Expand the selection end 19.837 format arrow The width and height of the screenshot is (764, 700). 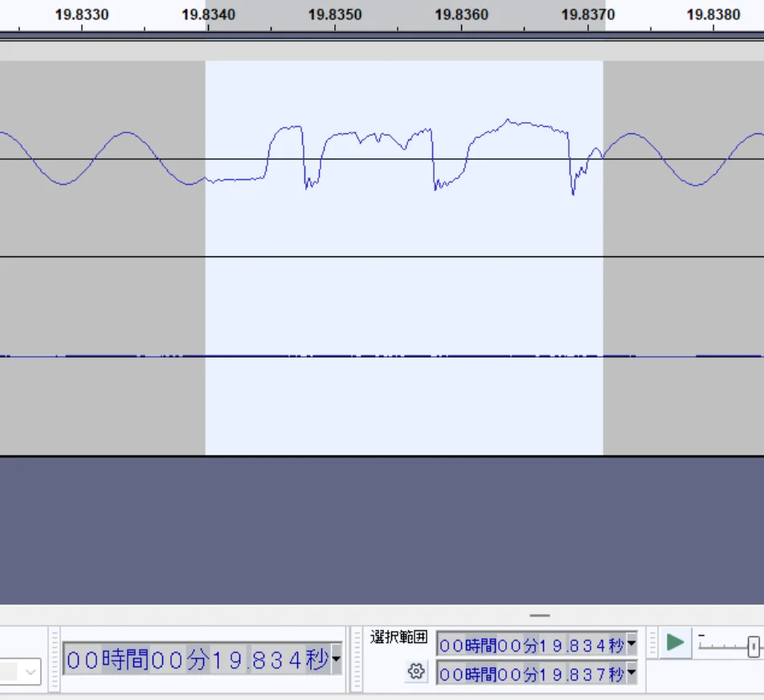click(x=631, y=673)
